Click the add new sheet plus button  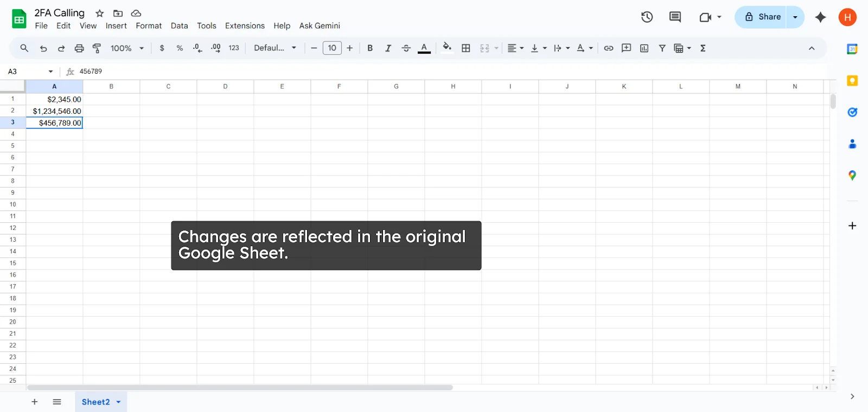tap(35, 402)
